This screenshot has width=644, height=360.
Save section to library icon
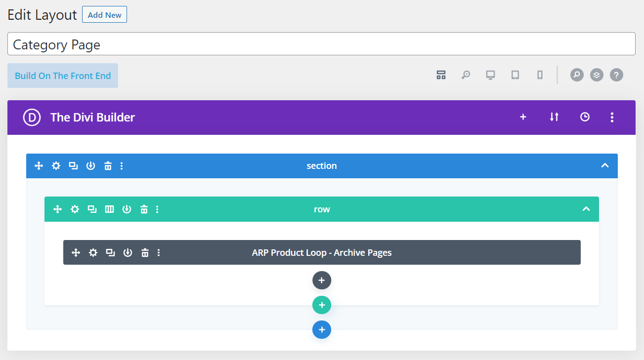tap(90, 166)
